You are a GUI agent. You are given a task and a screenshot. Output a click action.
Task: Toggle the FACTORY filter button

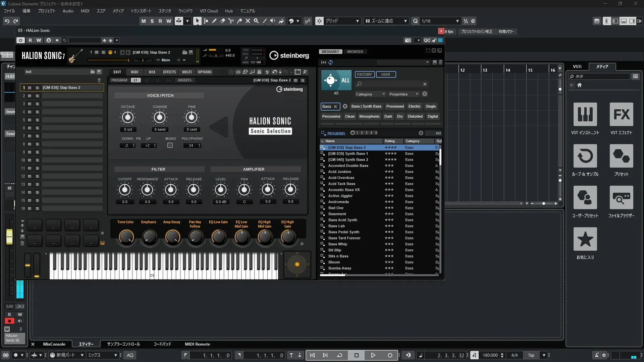tap(364, 74)
